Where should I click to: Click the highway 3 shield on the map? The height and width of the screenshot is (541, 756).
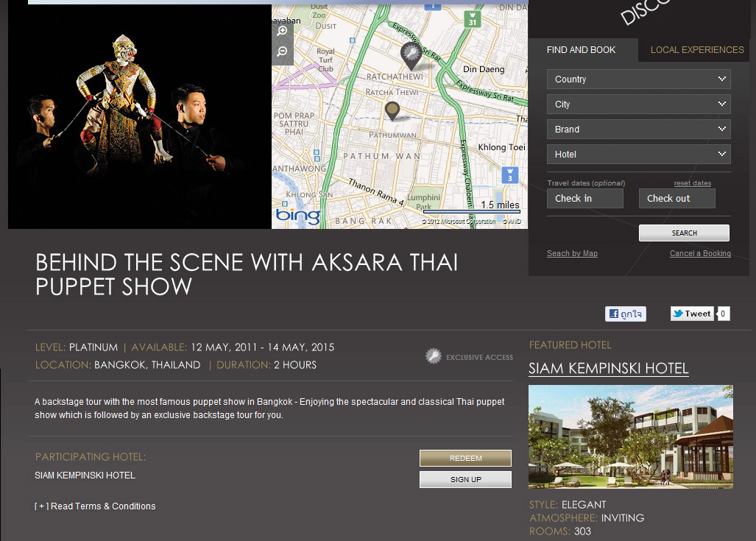(509, 175)
